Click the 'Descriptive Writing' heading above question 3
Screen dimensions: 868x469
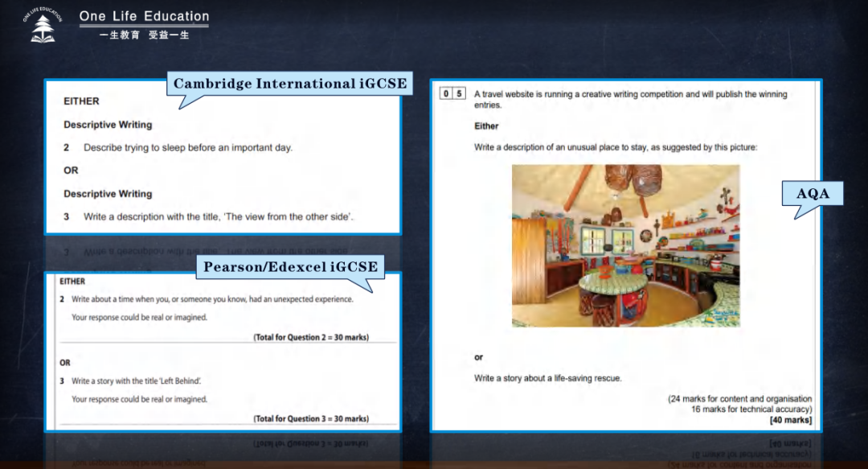[x=108, y=194]
